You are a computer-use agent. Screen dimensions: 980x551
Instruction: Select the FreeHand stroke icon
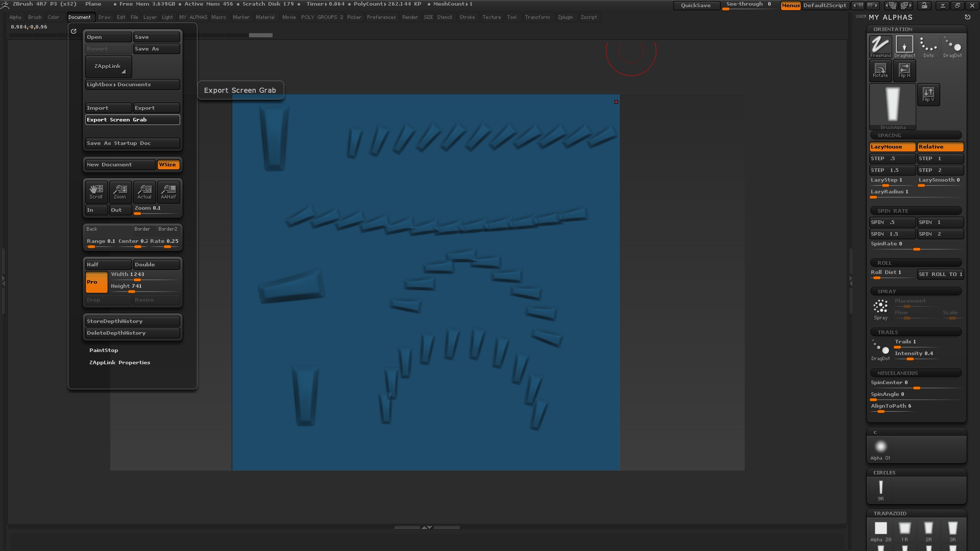(x=880, y=46)
